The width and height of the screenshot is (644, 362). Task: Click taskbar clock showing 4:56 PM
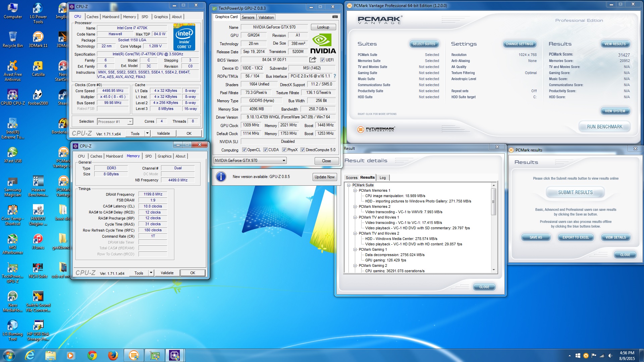coord(627,355)
